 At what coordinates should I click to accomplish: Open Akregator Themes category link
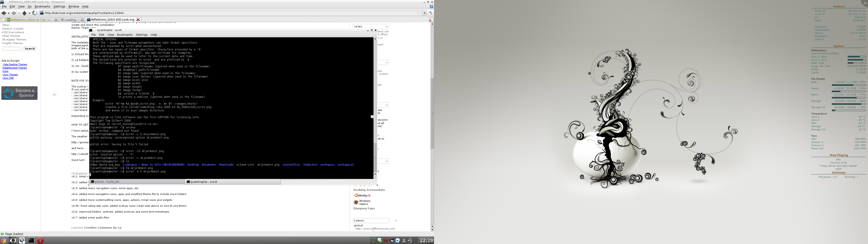tap(14, 40)
